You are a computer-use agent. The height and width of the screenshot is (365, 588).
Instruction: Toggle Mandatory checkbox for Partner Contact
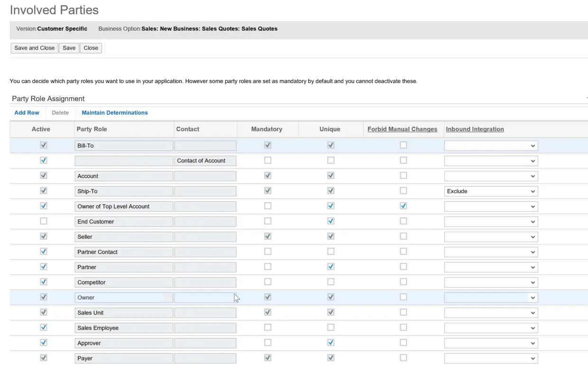click(267, 252)
